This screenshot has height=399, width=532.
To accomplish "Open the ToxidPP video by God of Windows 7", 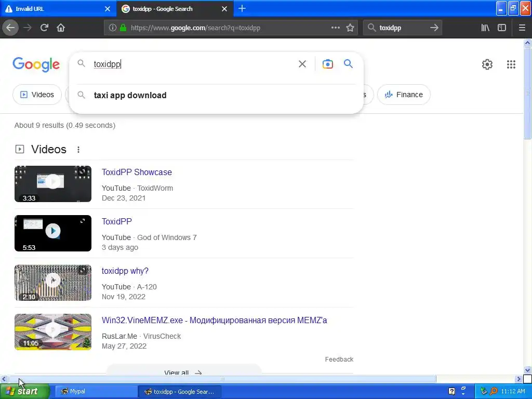I will 117,221.
